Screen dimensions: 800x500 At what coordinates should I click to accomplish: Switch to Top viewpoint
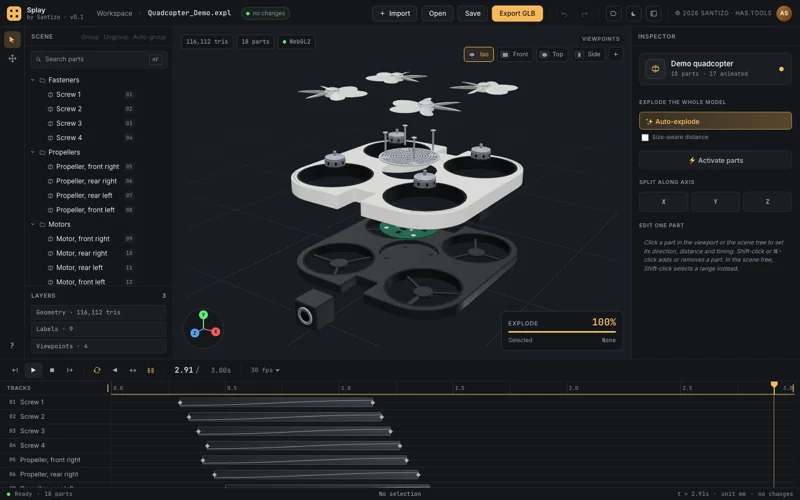552,54
